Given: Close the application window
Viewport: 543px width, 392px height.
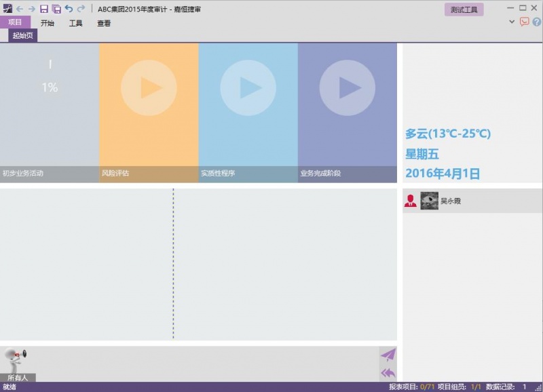Looking at the screenshot, I should coord(534,7).
